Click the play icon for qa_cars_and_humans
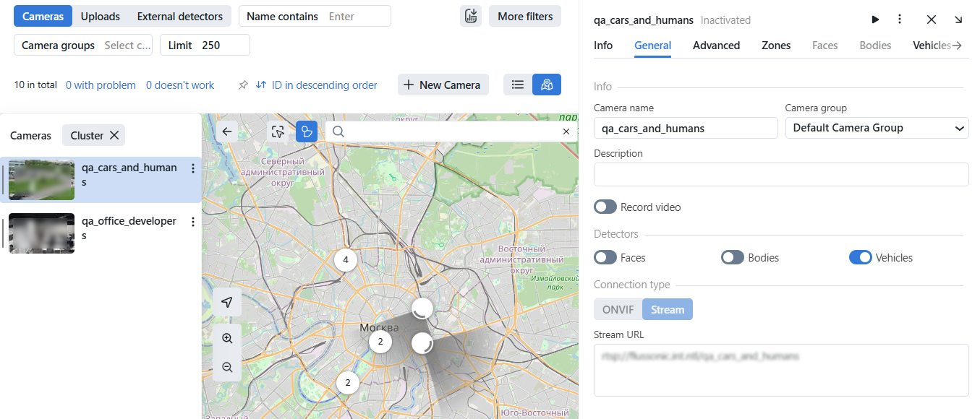The width and height of the screenshot is (980, 419). coord(875,20)
